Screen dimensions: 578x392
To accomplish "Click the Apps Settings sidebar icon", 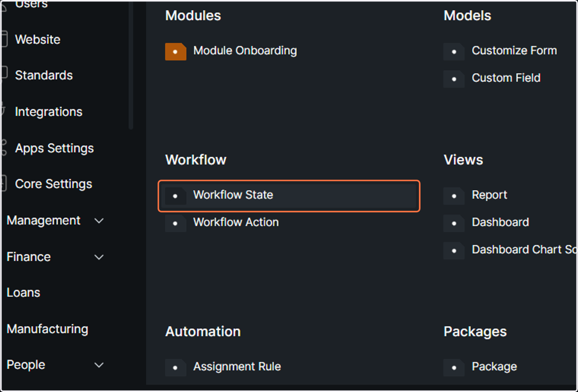I will pos(4,148).
